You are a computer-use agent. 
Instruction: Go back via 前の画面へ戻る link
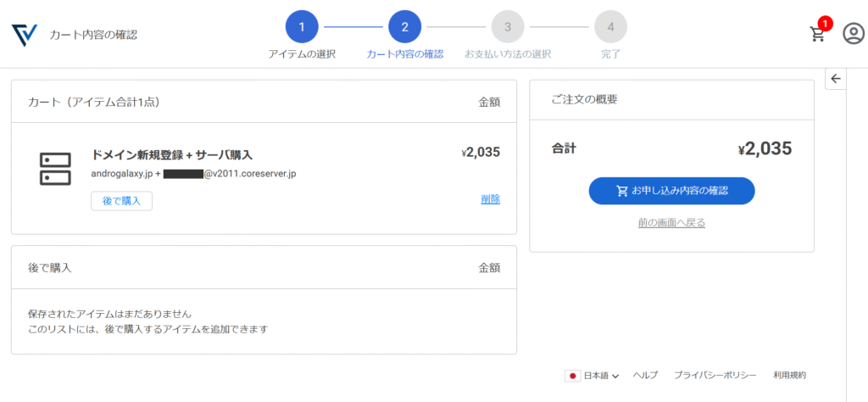[671, 223]
